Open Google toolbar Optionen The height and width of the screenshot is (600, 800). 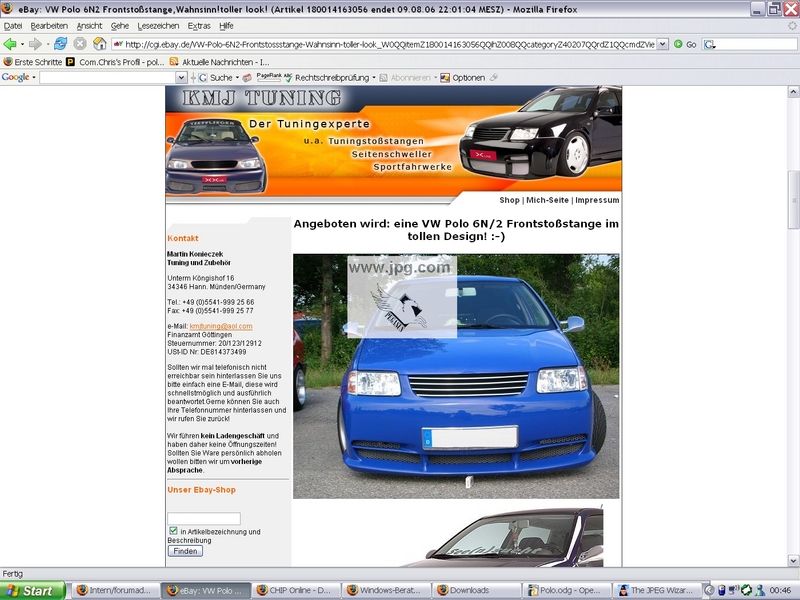pos(463,78)
